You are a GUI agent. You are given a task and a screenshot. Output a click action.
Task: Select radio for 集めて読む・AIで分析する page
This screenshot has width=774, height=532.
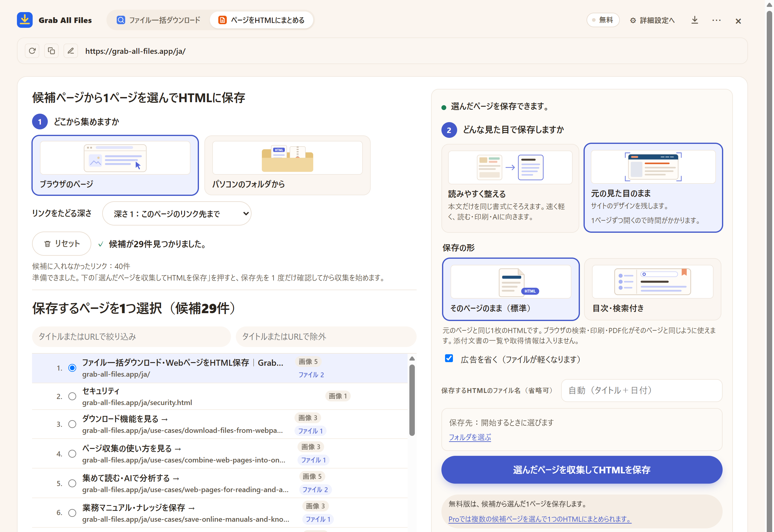(72, 484)
